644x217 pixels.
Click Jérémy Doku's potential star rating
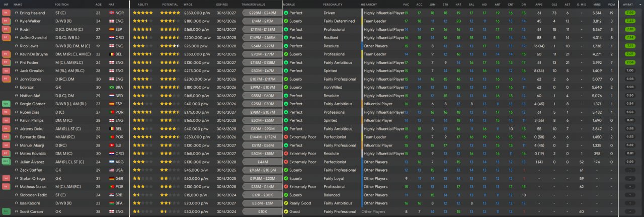170,129
